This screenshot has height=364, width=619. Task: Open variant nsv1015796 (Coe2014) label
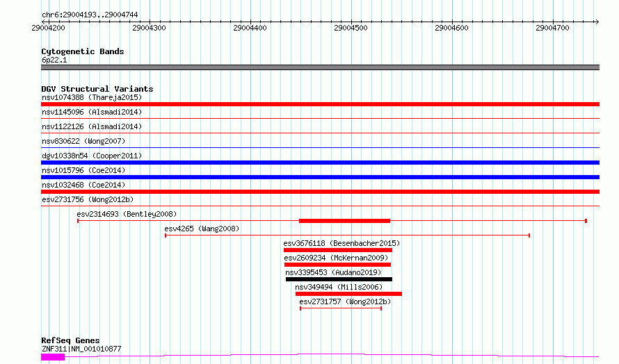pyautogui.click(x=83, y=170)
